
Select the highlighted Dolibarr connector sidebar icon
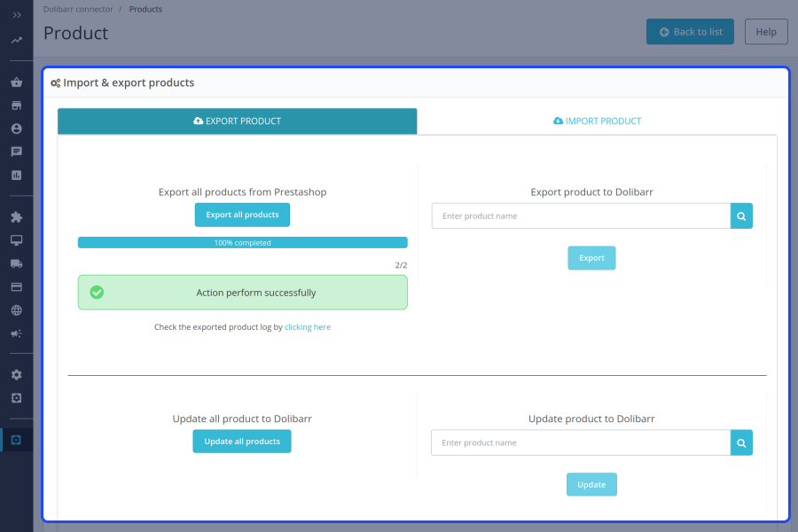(x=17, y=440)
